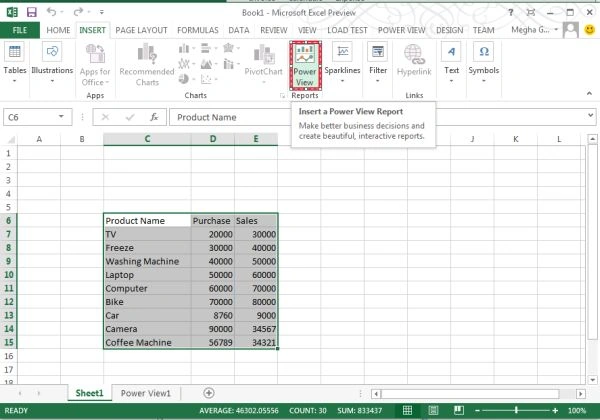This screenshot has width=600, height=420.
Task: Open the FORMULAS ribbon tab
Action: (x=197, y=30)
